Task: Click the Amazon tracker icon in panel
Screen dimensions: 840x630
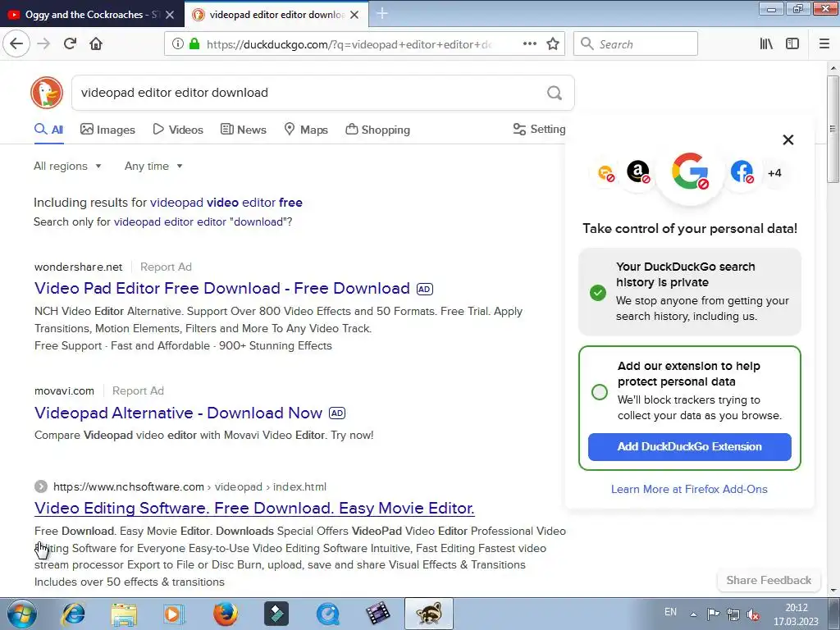Action: pos(638,172)
